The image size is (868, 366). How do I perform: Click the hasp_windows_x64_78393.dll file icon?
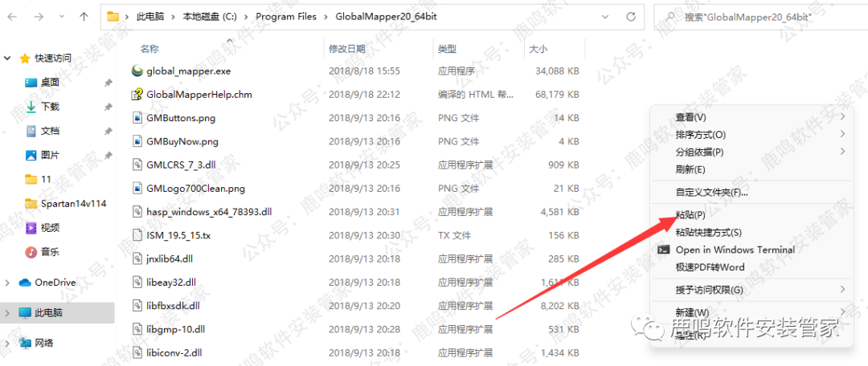(x=137, y=212)
